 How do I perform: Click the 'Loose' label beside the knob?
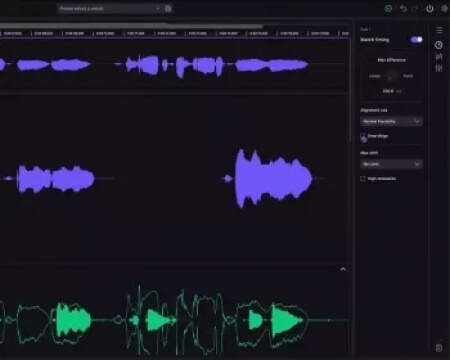[x=374, y=76]
